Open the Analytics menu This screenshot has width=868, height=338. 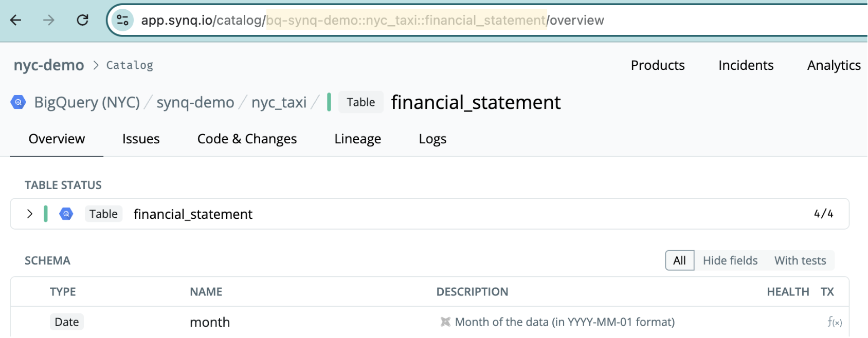pyautogui.click(x=834, y=65)
